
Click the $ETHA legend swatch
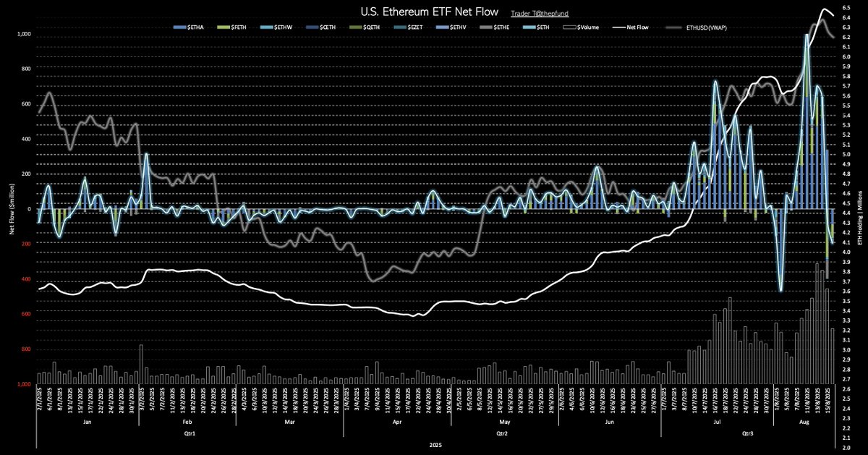180,27
